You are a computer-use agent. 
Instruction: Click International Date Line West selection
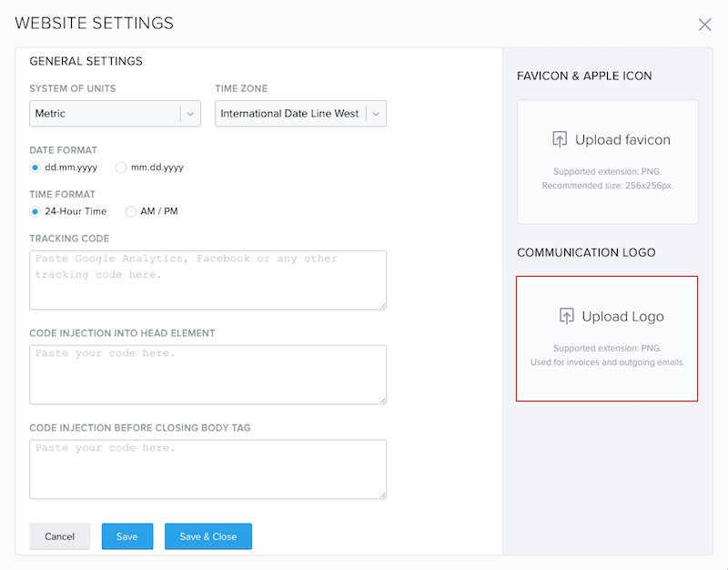[289, 113]
